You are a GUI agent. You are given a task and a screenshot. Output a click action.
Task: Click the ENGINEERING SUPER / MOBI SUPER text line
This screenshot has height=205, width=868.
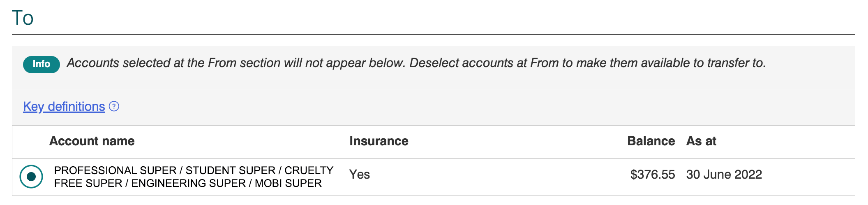(188, 183)
